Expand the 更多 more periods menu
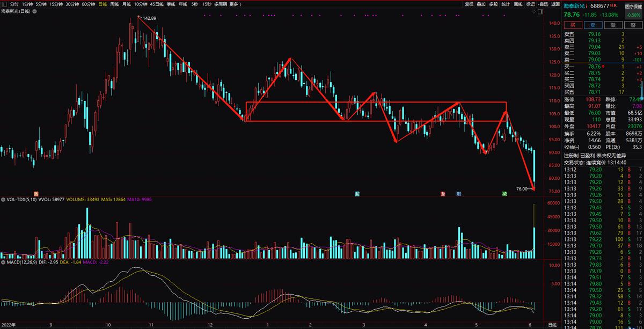This screenshot has height=329, width=644. pos(235,4)
